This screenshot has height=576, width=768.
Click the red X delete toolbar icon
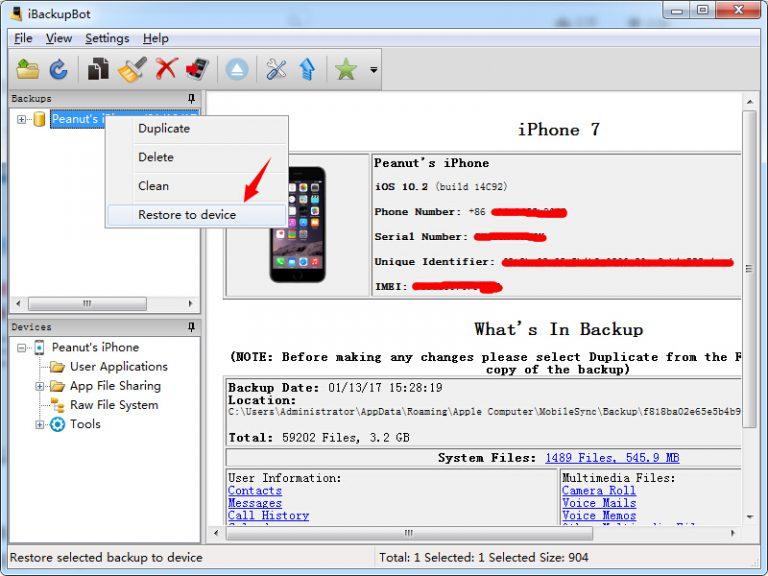(166, 69)
